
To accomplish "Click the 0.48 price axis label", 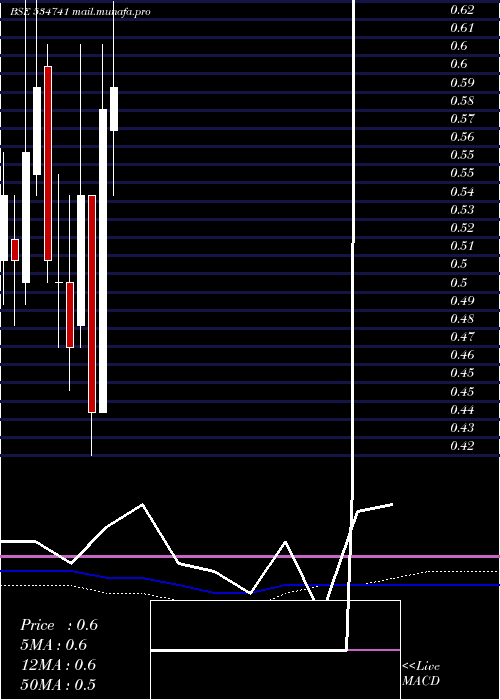I will (462, 319).
